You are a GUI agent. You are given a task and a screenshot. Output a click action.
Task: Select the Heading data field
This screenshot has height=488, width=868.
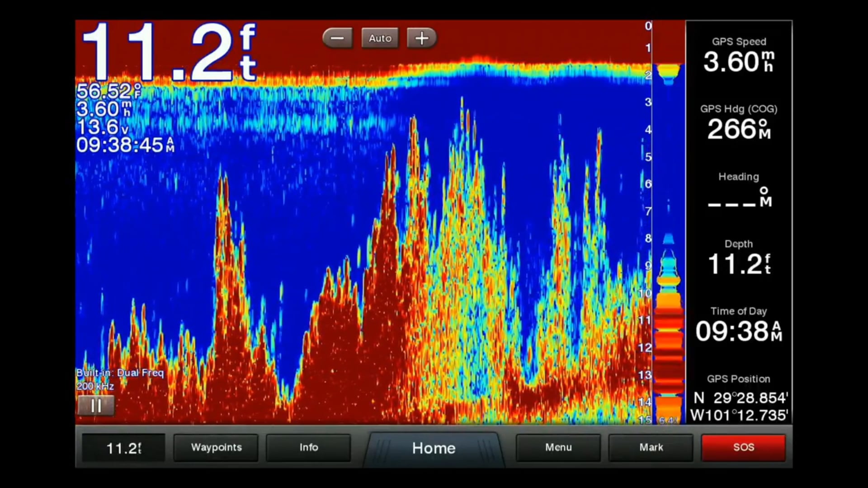click(739, 191)
